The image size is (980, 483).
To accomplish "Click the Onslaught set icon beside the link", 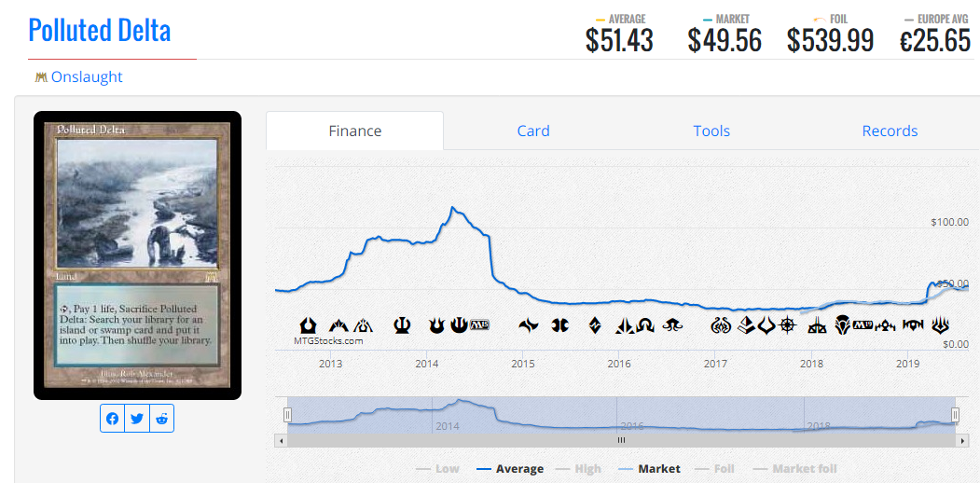I will pos(41,77).
